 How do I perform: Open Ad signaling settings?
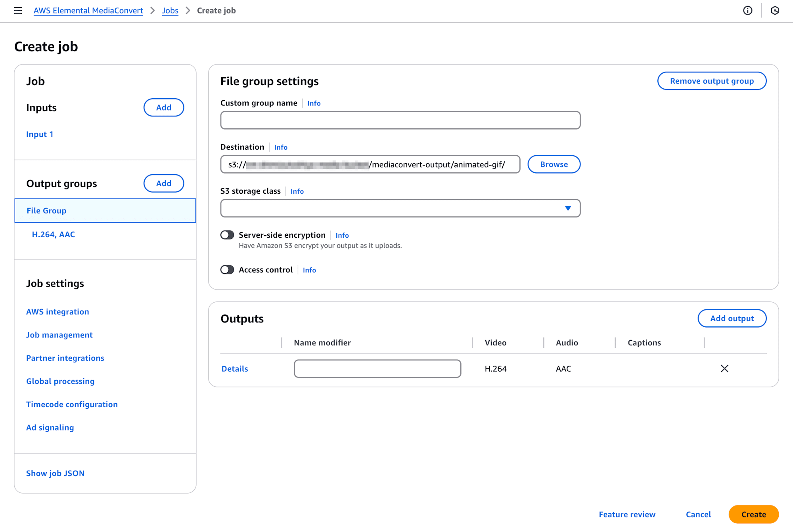click(x=50, y=427)
